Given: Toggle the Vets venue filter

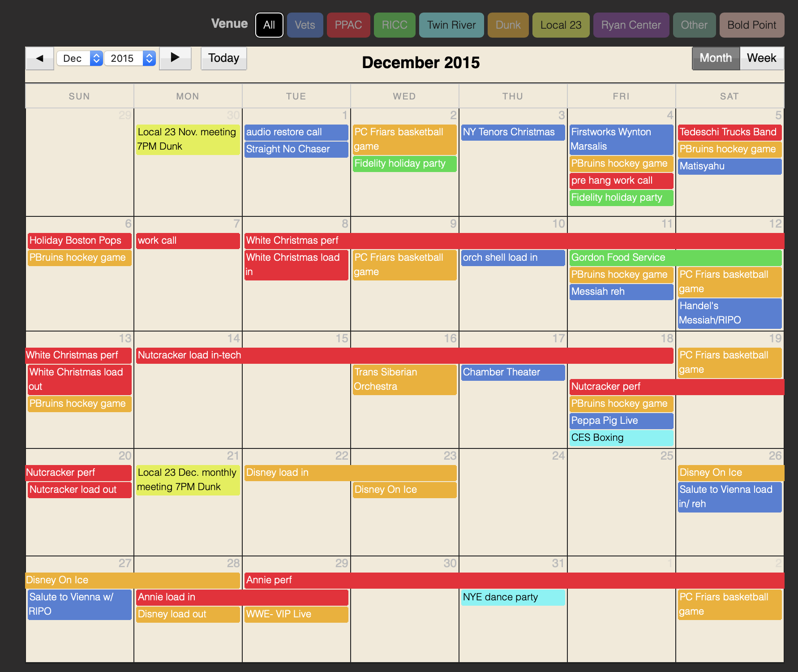Looking at the screenshot, I should pos(305,25).
